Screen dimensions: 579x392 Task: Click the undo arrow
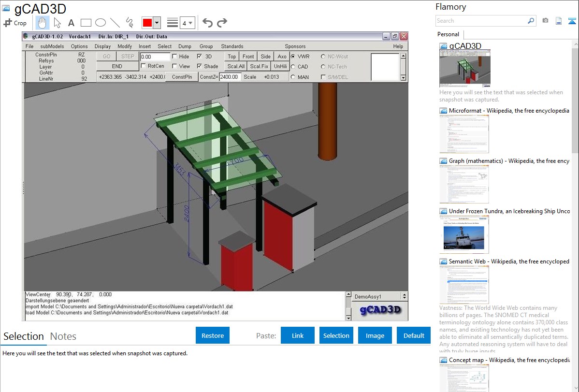(x=207, y=23)
